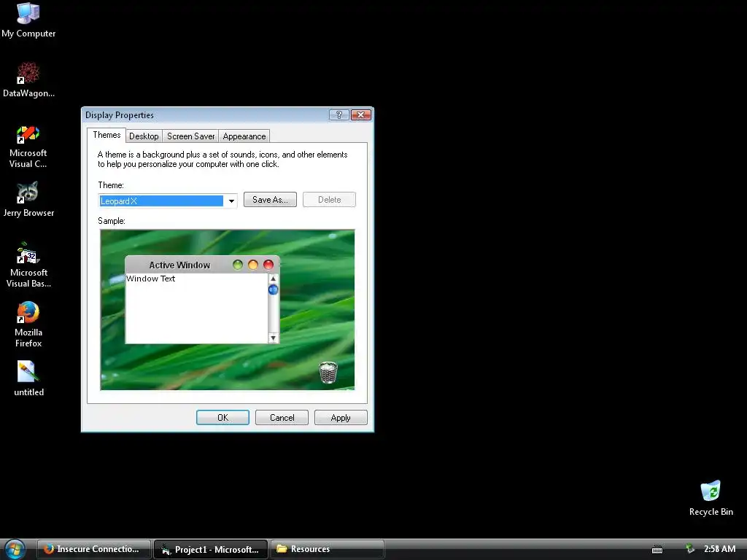Click green button in sample Active Window

237,265
